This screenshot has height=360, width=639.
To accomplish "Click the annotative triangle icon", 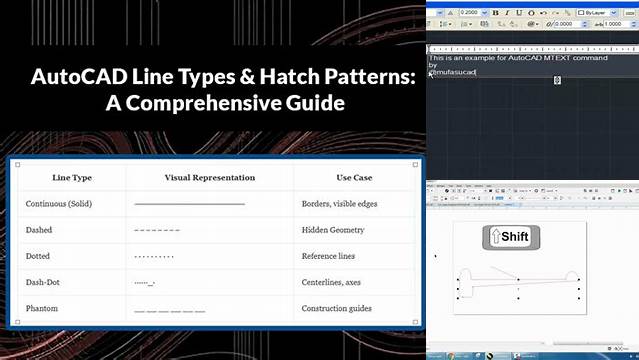I will [x=450, y=13].
